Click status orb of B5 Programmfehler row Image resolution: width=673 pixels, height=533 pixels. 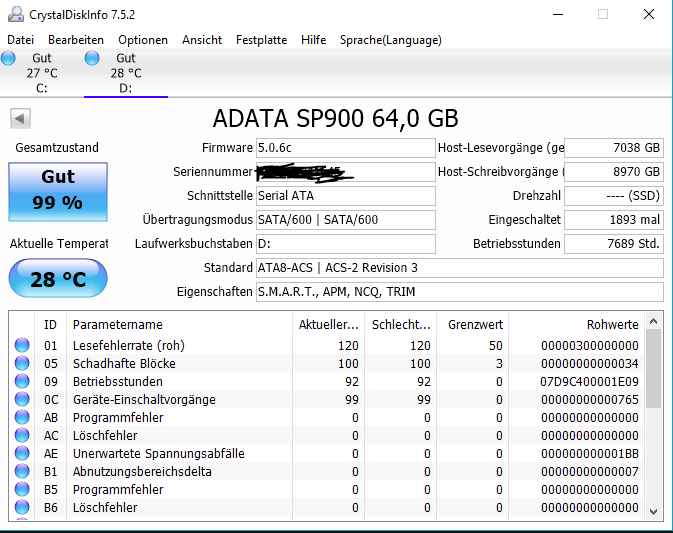point(22,489)
